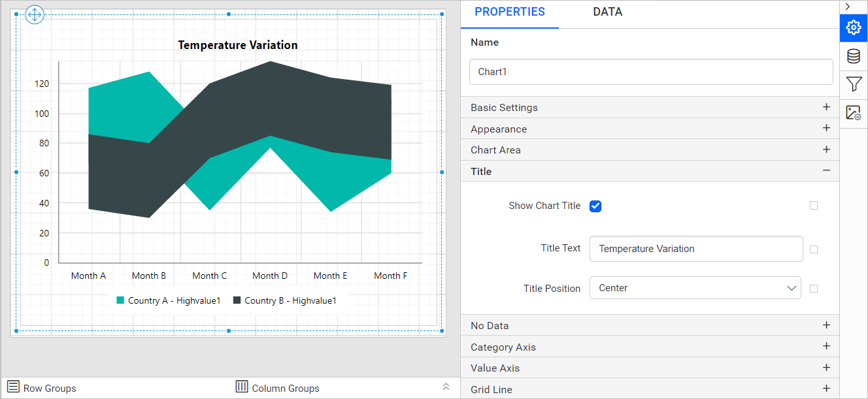Viewport: 868px width, 399px height.
Task: Click inside the Chart1 name field
Action: click(x=651, y=72)
